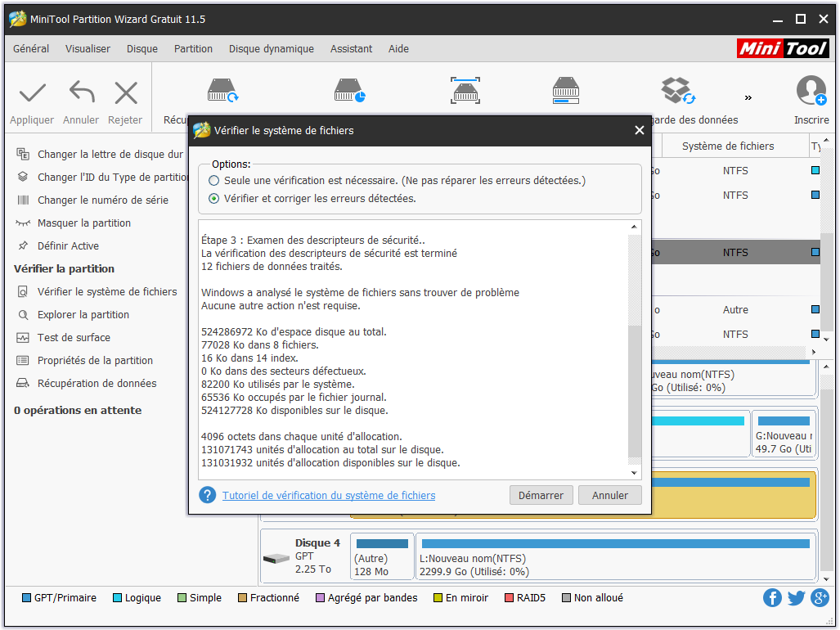The width and height of the screenshot is (840, 630).
Task: Select the (Autre) 128 Mo partition block
Action: 382,556
